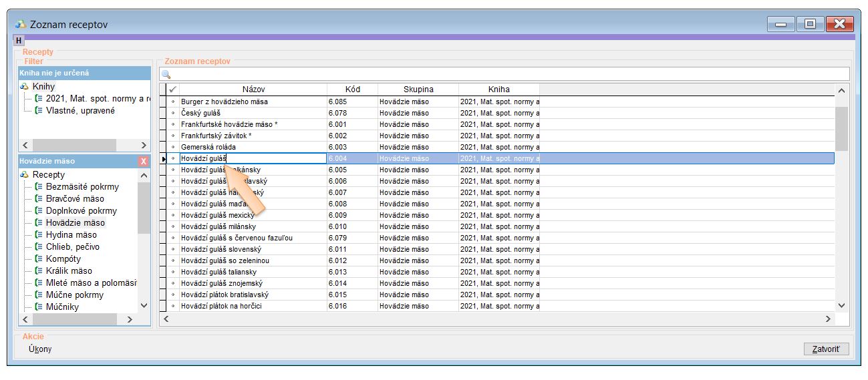Screen dimensions: 868x380
Task: Sort list by Kód column header
Action: [352, 89]
